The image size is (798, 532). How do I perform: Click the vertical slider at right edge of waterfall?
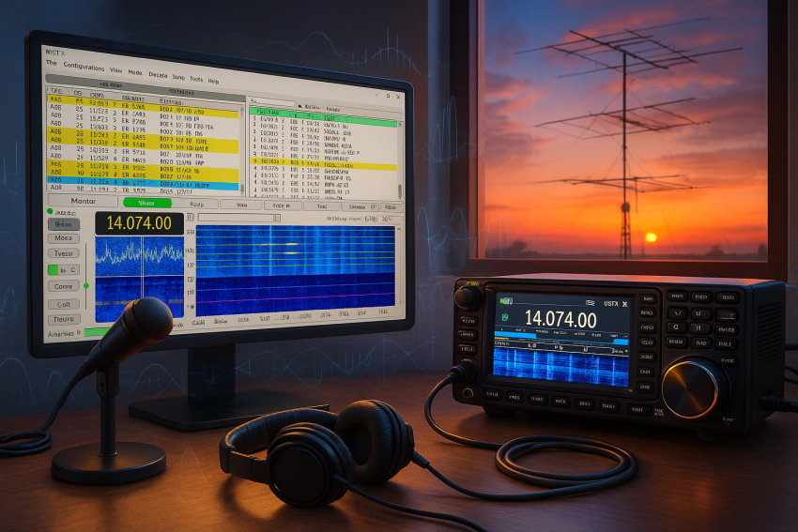(x=398, y=267)
